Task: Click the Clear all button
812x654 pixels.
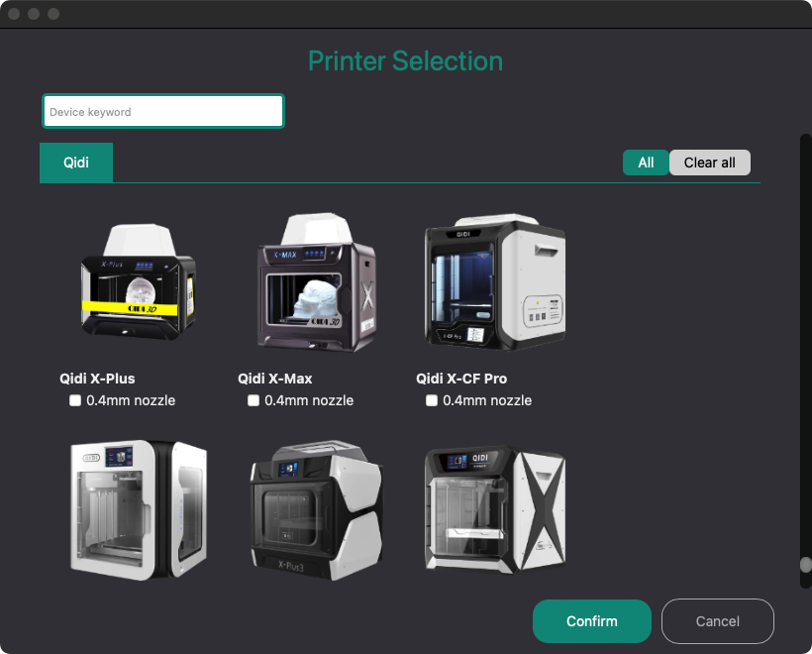Action: pyautogui.click(x=709, y=163)
